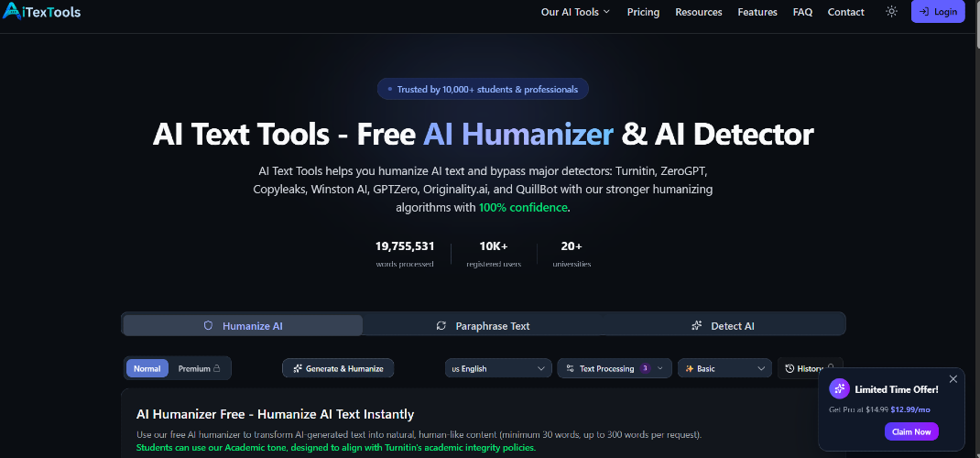Click the Generate & Humanize button
Viewport: 980px width, 458px height.
coord(338,368)
